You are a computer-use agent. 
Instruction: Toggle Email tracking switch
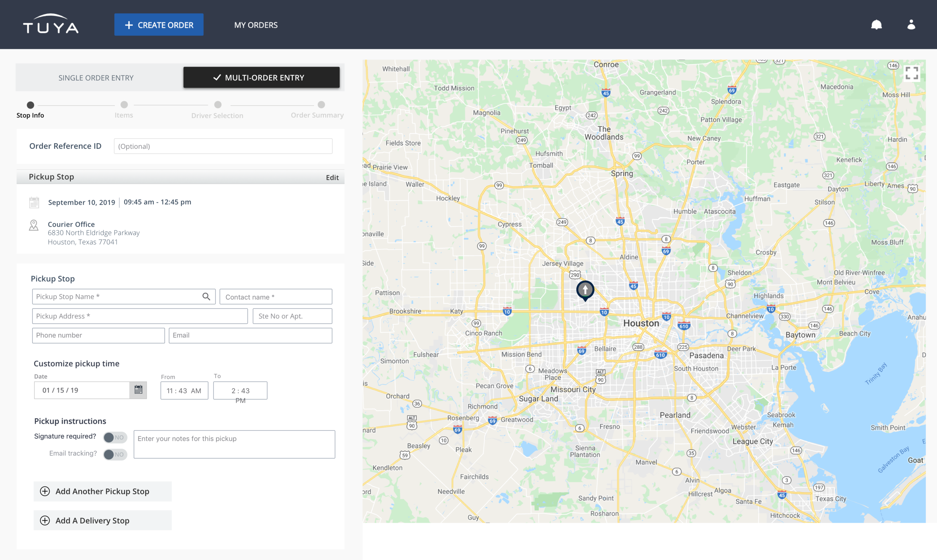tap(115, 454)
